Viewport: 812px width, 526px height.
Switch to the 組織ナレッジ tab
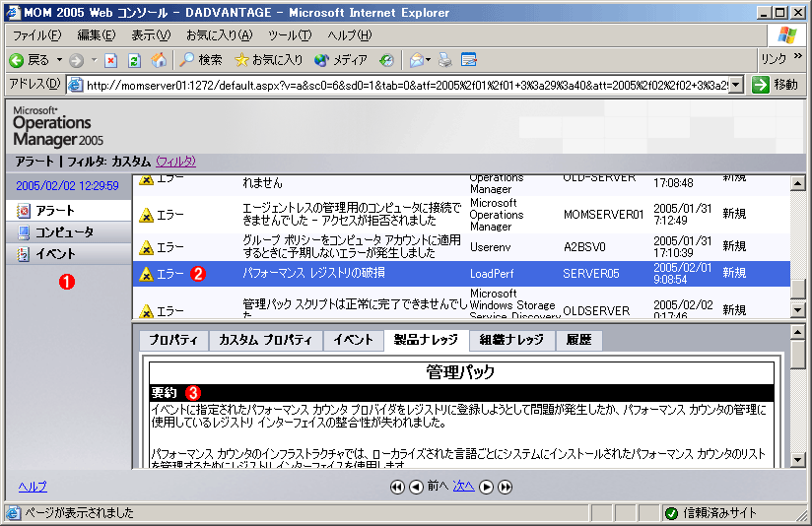511,340
